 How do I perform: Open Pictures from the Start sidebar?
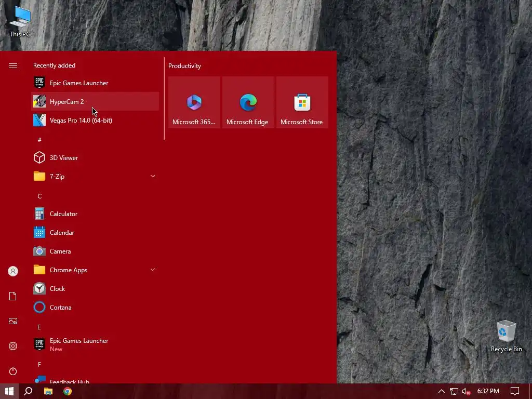13,321
